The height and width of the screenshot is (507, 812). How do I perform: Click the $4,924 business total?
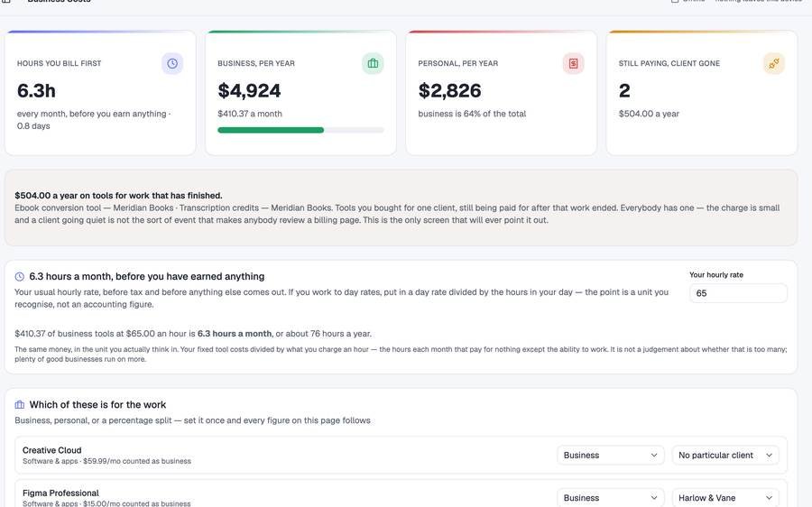(249, 90)
